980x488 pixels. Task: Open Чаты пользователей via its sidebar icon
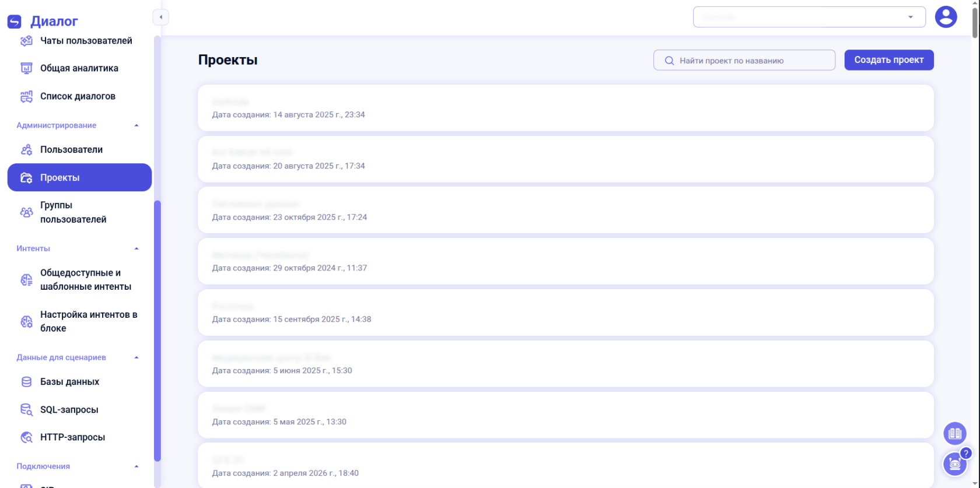tap(26, 41)
